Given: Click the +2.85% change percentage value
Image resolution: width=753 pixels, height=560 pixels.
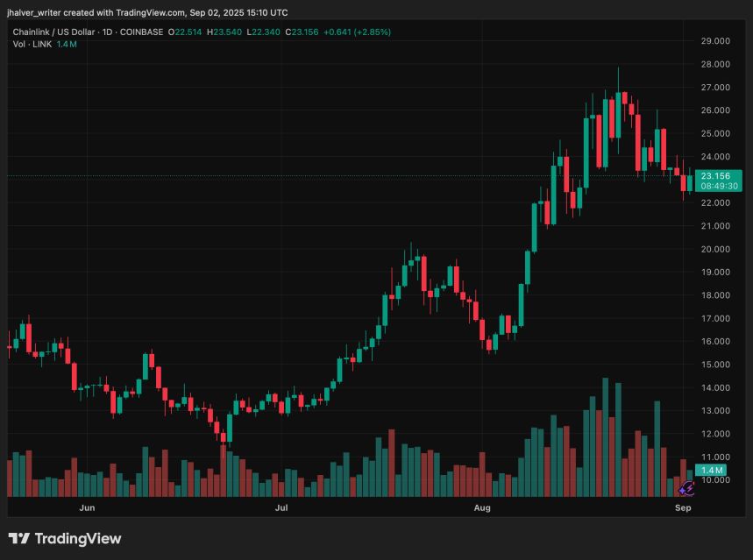Looking at the screenshot, I should tap(372, 30).
